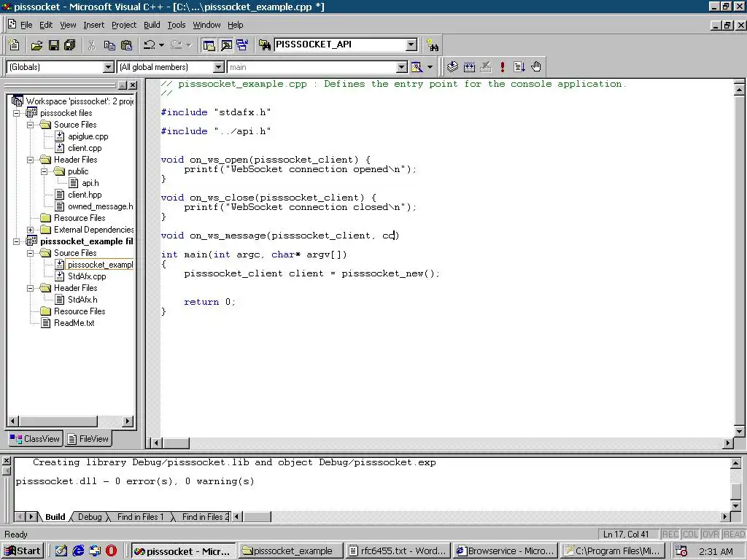Switch to Browservice taskbar button
Image resolution: width=747 pixels, height=560 pixels.
click(x=505, y=551)
